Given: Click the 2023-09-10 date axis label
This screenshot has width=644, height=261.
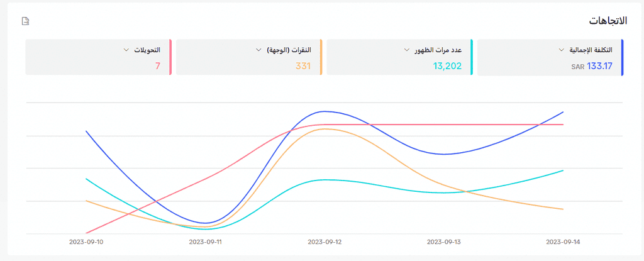Looking at the screenshot, I should pos(86,242).
